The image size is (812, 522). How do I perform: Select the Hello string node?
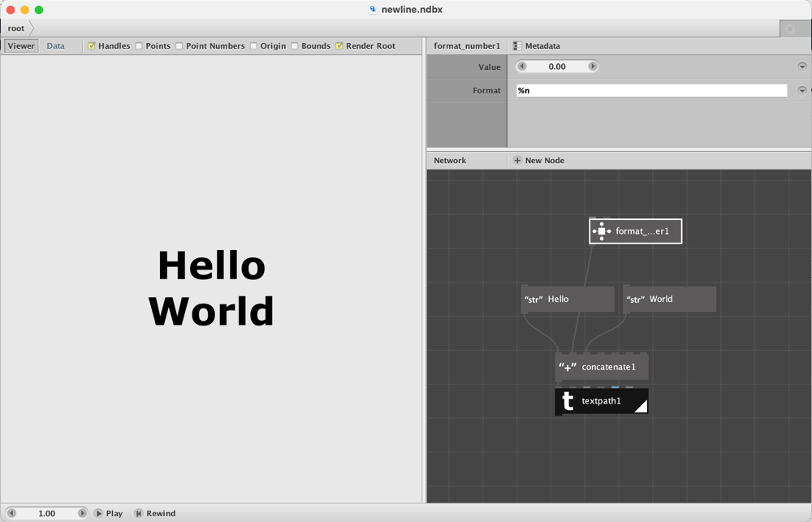[x=568, y=300]
